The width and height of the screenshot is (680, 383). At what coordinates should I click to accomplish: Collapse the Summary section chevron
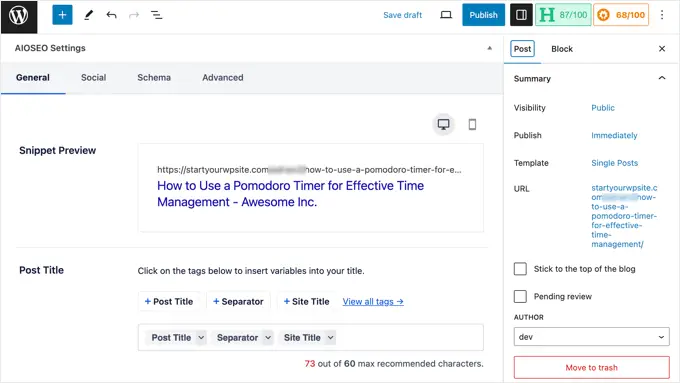pos(662,78)
